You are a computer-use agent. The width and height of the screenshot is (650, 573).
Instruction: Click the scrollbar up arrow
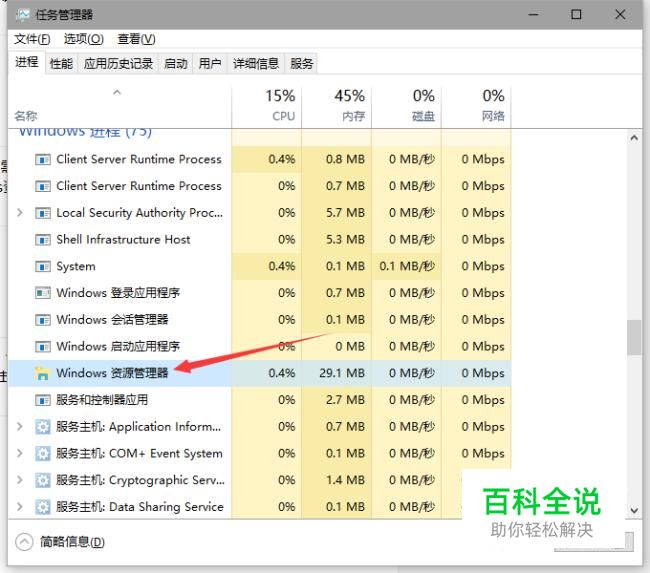pyautogui.click(x=634, y=138)
